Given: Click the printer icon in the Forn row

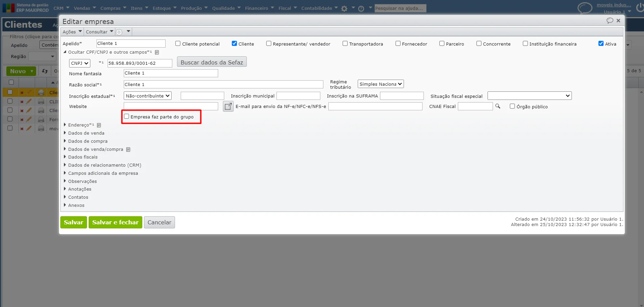Looking at the screenshot, I should click(x=41, y=120).
